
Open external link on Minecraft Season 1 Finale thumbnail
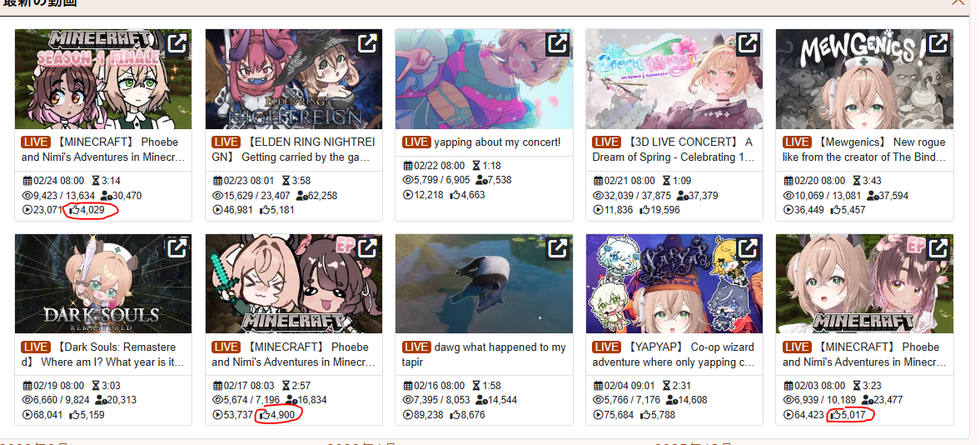[177, 44]
